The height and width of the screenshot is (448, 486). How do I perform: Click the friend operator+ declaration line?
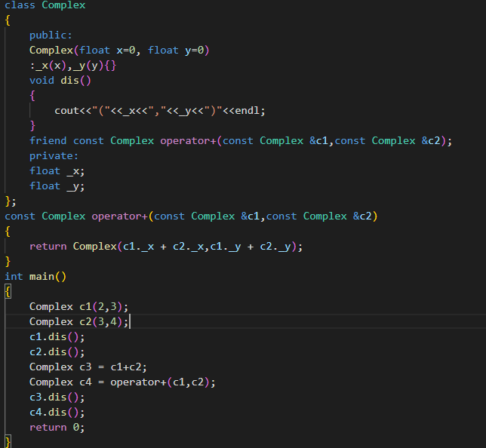click(x=241, y=141)
